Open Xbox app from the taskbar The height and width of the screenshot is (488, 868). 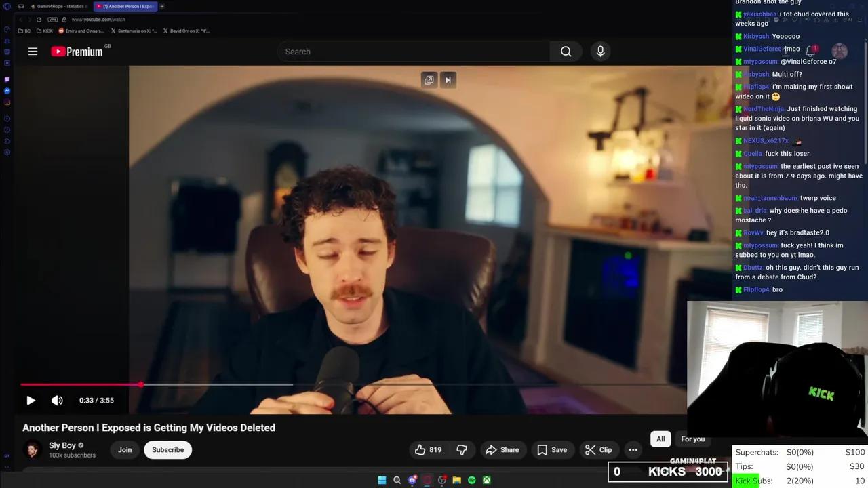click(x=486, y=480)
